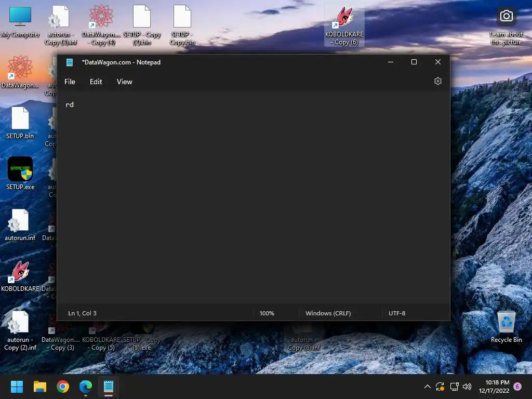Image resolution: width=532 pixels, height=399 pixels.
Task: Click the sync update tray icon
Action: (440, 387)
